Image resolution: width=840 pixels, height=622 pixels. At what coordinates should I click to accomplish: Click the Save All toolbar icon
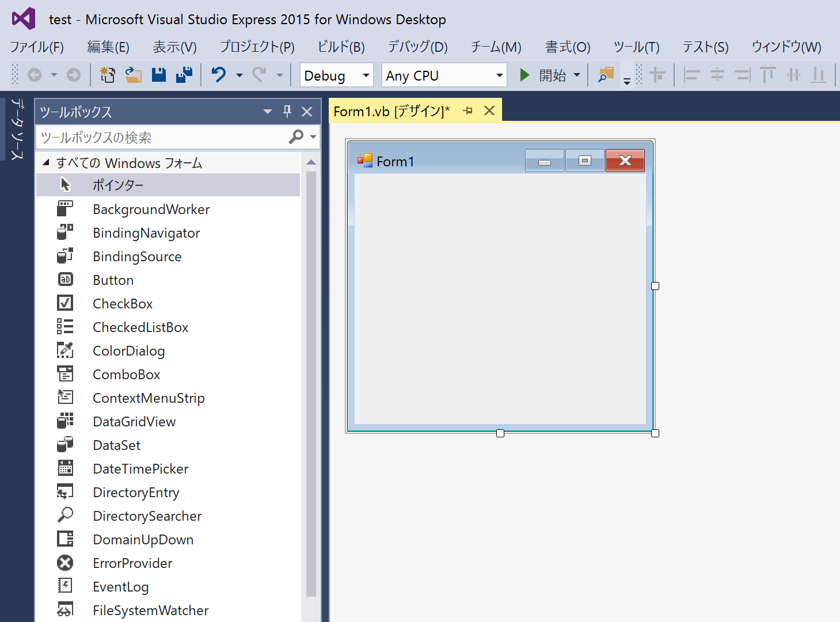pyautogui.click(x=184, y=75)
